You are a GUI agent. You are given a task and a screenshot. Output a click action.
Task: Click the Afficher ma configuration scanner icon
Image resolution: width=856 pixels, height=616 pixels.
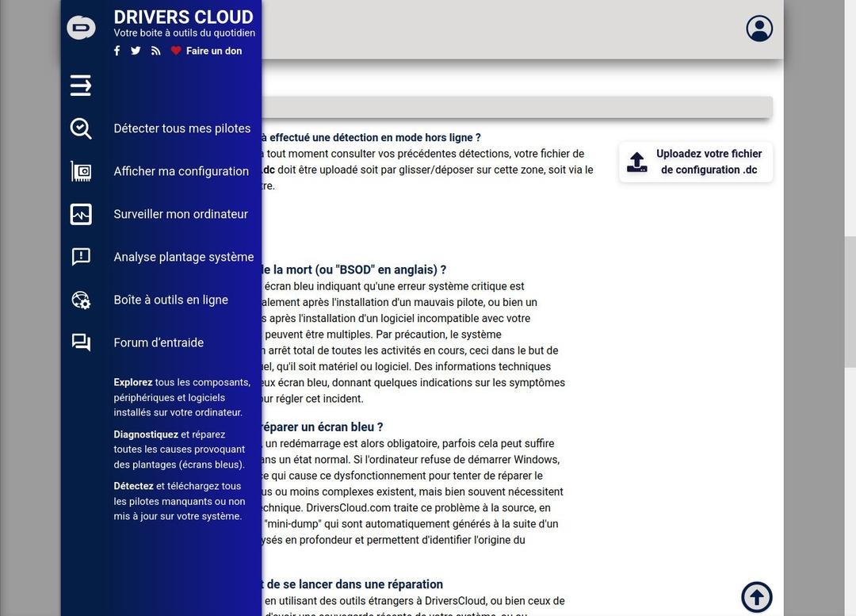click(x=80, y=170)
